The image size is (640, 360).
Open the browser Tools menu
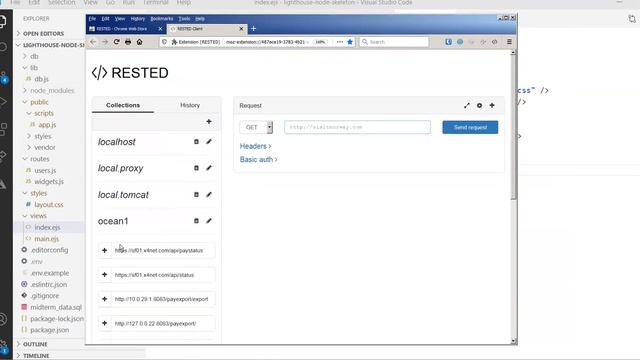(x=184, y=19)
